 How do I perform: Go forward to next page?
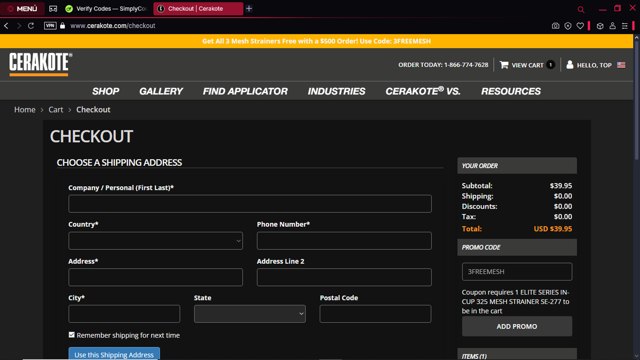[x=19, y=26]
